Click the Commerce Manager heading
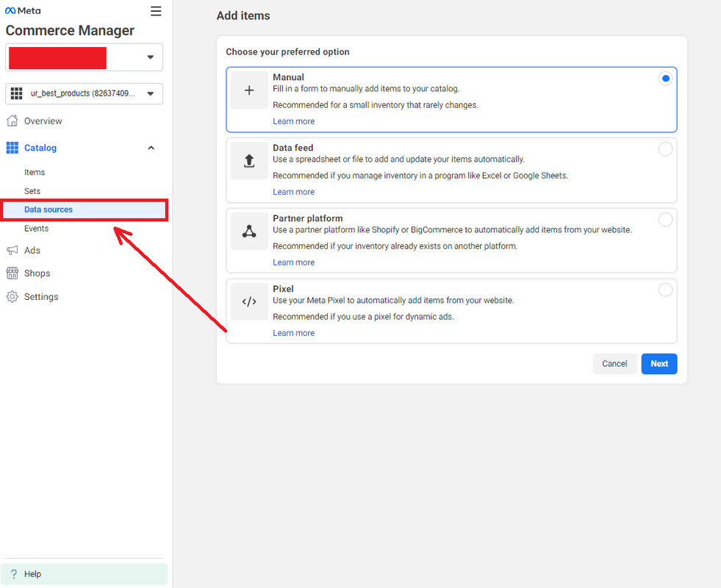Image resolution: width=721 pixels, height=588 pixels. 70,30
